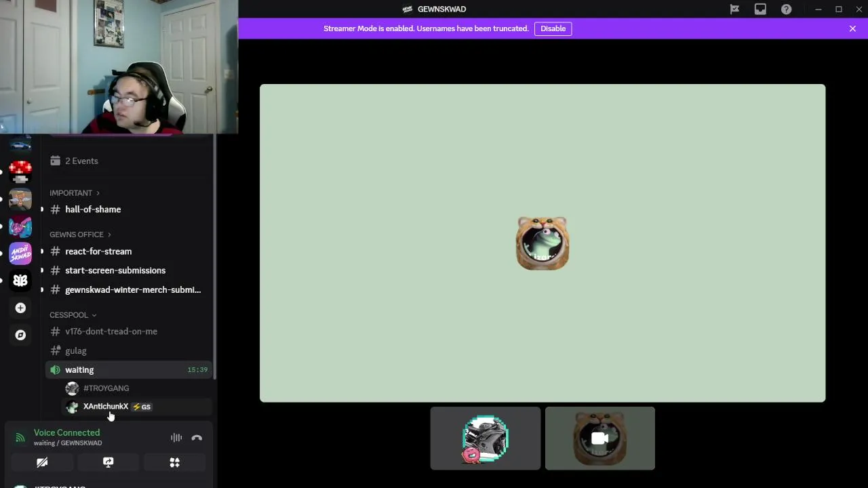The image size is (868, 488).
Task: Click the GEWNSKWAD title in window bar
Action: pyautogui.click(x=441, y=9)
